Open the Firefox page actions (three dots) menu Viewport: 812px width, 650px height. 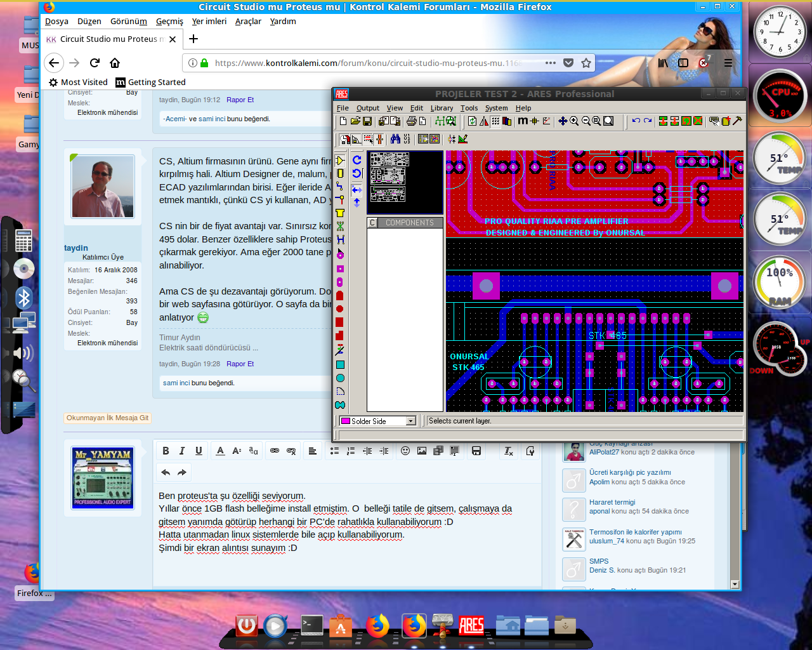pyautogui.click(x=551, y=63)
